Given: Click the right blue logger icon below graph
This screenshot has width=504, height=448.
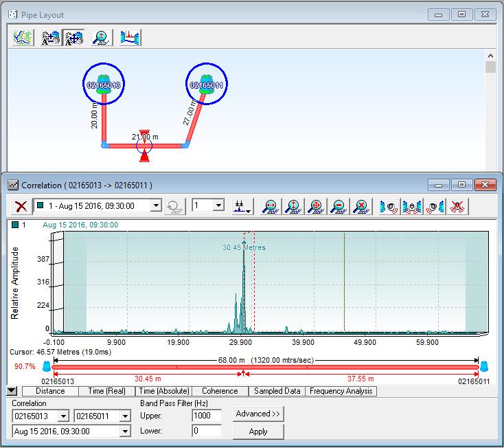Looking at the screenshot, I should (484, 366).
